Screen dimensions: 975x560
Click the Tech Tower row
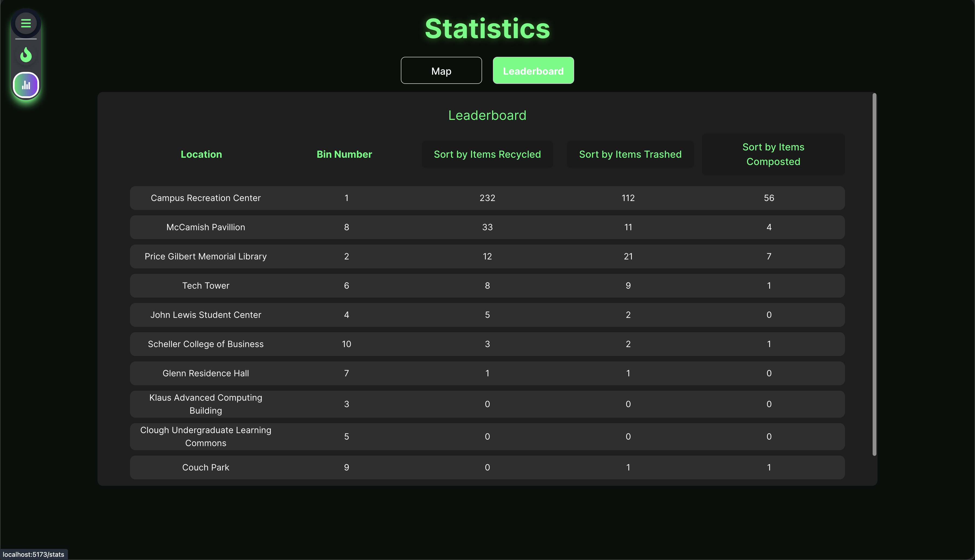(206, 286)
